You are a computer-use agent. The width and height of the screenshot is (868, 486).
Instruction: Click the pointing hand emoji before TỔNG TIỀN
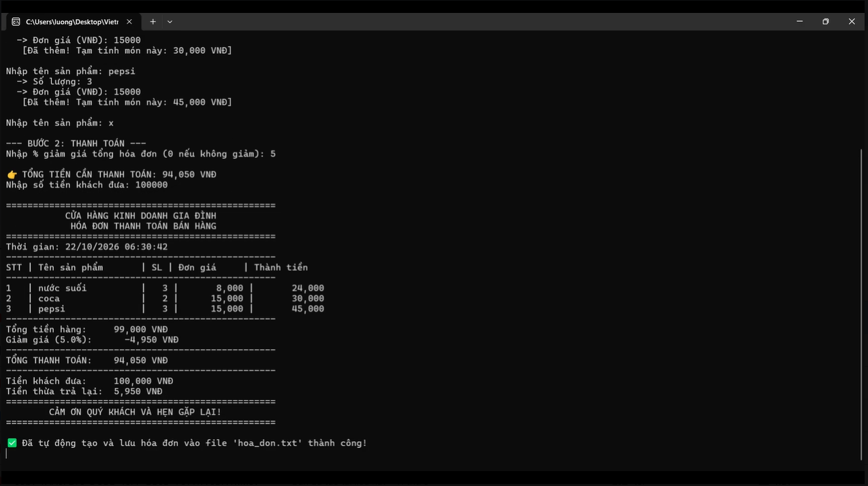pyautogui.click(x=12, y=175)
